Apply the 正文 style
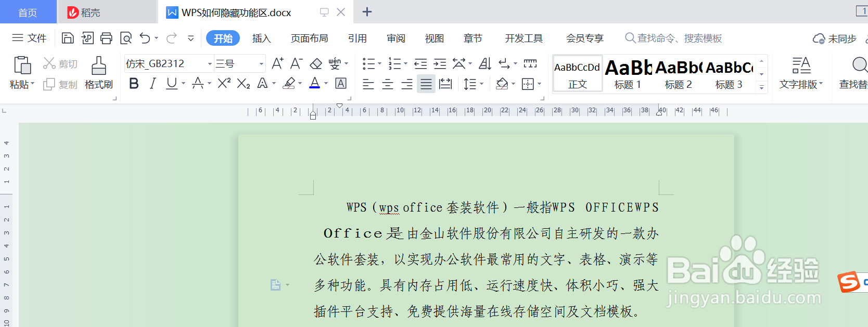Viewport: 868px width, 327px height. point(578,73)
